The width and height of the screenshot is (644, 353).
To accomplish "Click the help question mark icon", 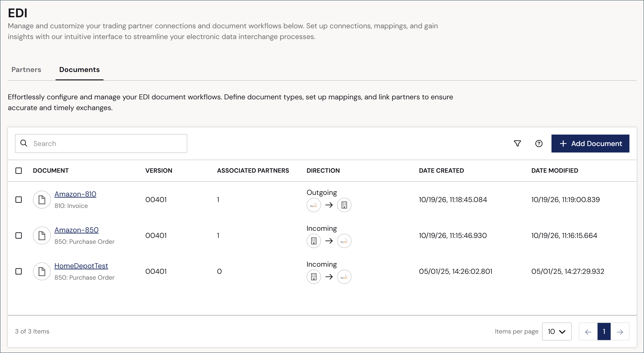I will (539, 144).
